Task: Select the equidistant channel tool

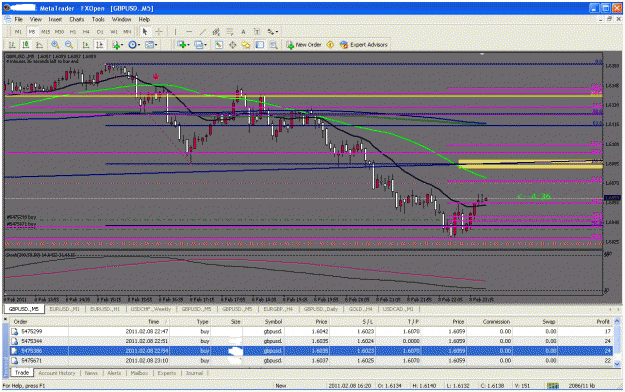Action: click(x=216, y=32)
